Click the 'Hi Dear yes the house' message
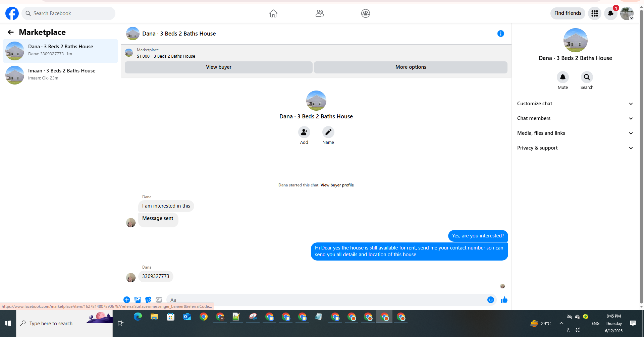The height and width of the screenshot is (337, 644). [x=409, y=251]
